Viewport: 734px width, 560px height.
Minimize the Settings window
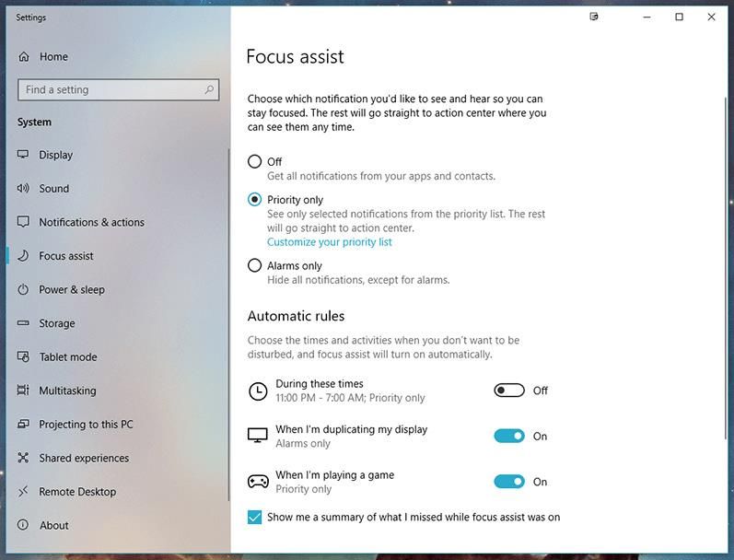[x=647, y=17]
